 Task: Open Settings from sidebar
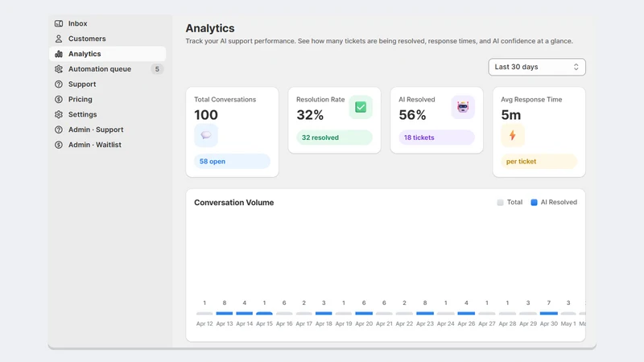tap(108, 114)
